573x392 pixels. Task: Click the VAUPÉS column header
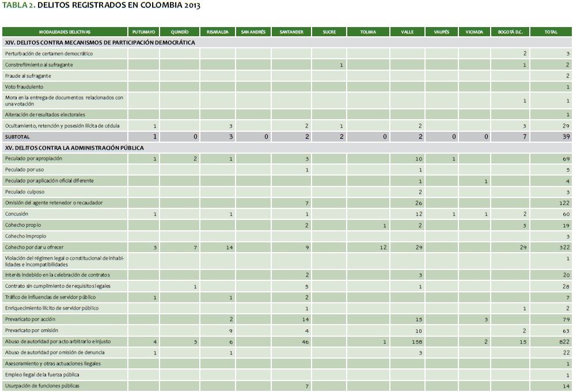click(x=441, y=32)
